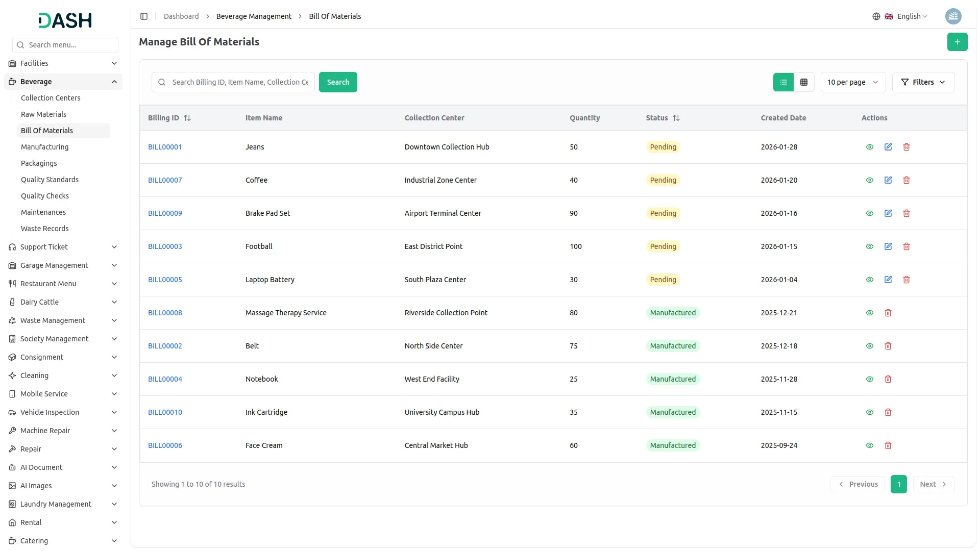Sort by Billing ID column arrows
Viewport: 980px width, 551px height.
[187, 118]
